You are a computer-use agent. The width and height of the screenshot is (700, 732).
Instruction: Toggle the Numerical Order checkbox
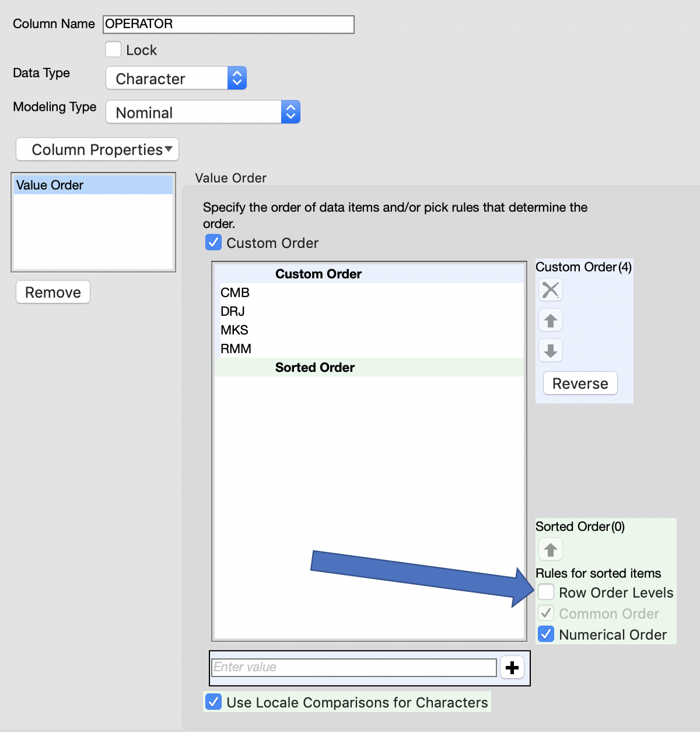point(546,634)
